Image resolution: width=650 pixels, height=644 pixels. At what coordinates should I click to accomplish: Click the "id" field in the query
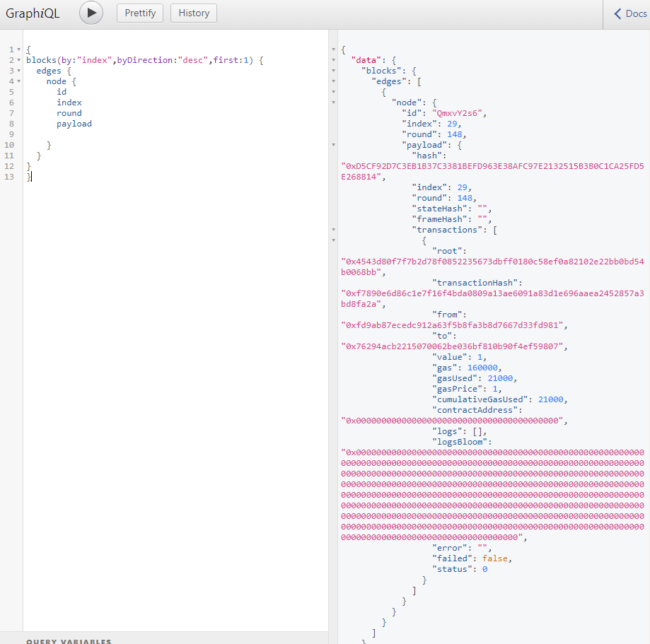coord(62,92)
